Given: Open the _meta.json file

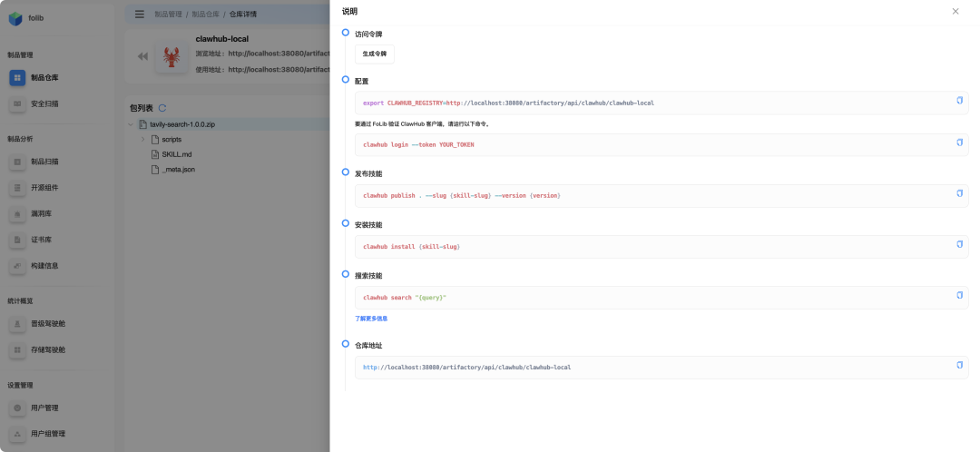Looking at the screenshot, I should pyautogui.click(x=178, y=170).
